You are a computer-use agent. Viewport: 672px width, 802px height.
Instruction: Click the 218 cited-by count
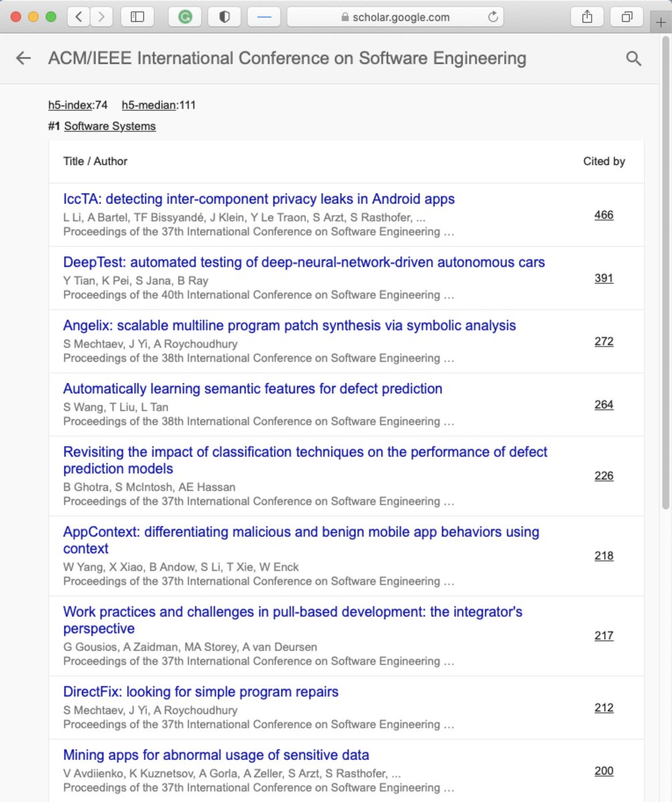tap(604, 555)
